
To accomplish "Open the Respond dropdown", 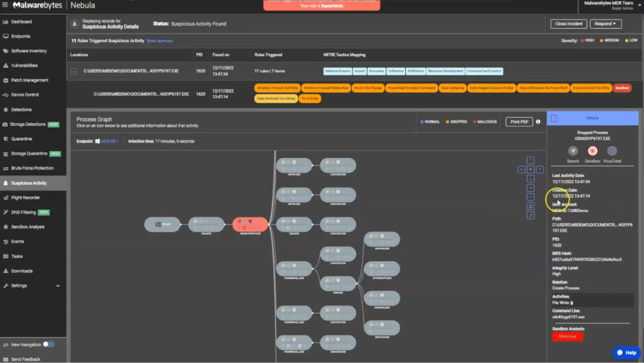I will tap(605, 24).
